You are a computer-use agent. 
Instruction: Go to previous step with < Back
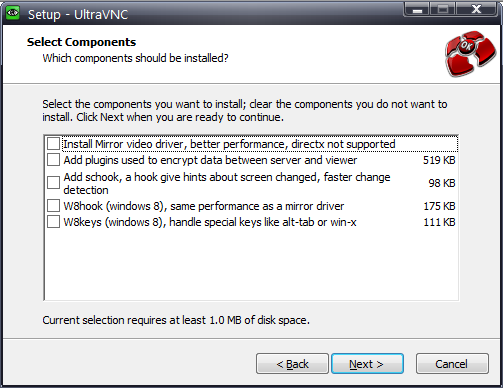292,364
